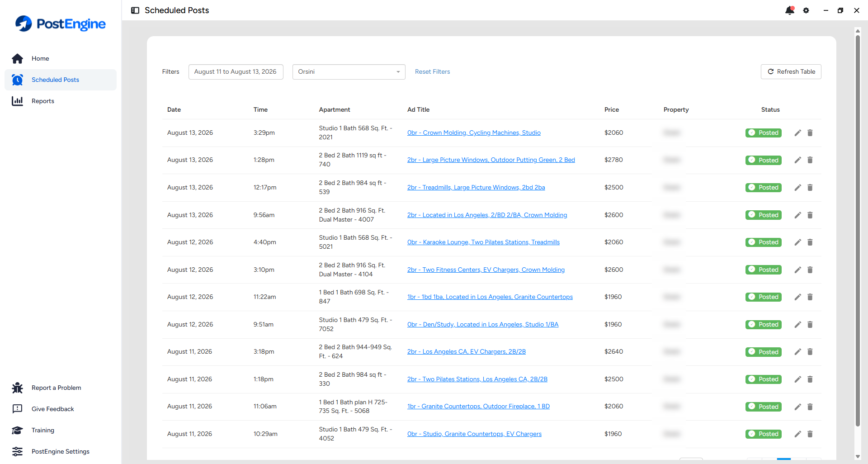The height and width of the screenshot is (464, 868).
Task: Open ad '0br - Studio, Granite Countertops, EV Chargers'
Action: click(x=474, y=434)
